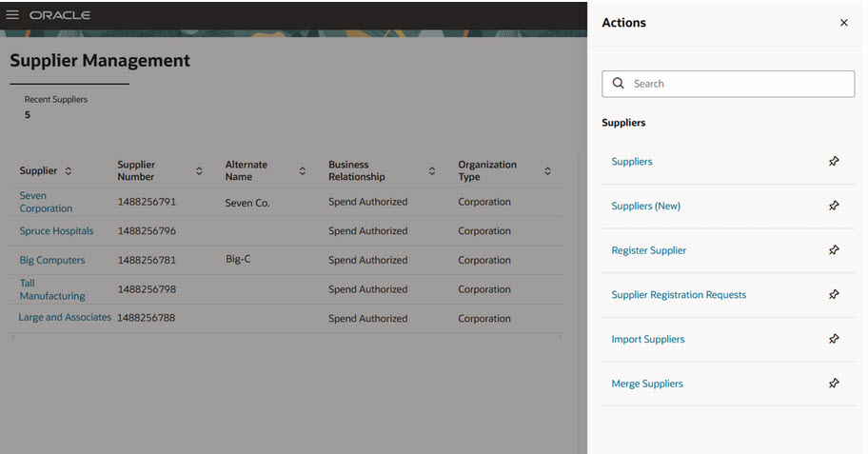
Task: Click the search magnifier icon
Action: click(x=619, y=84)
